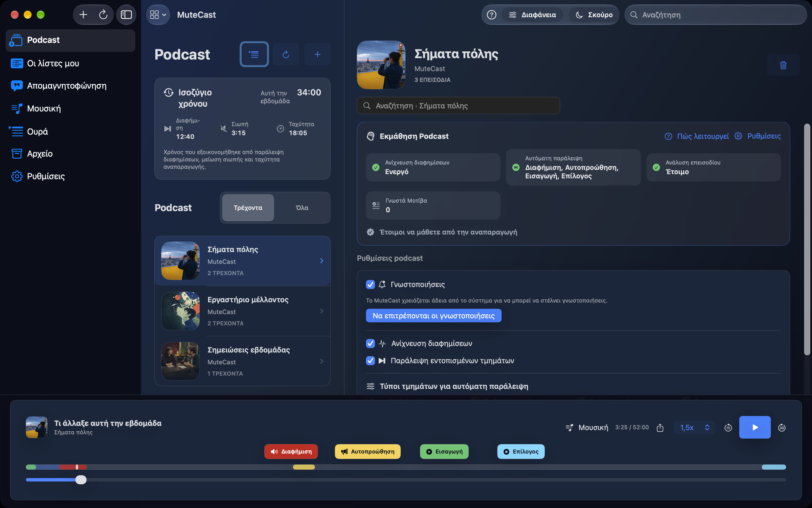Open the help question mark icon
This screenshot has height=508, width=812.
pyautogui.click(x=491, y=15)
